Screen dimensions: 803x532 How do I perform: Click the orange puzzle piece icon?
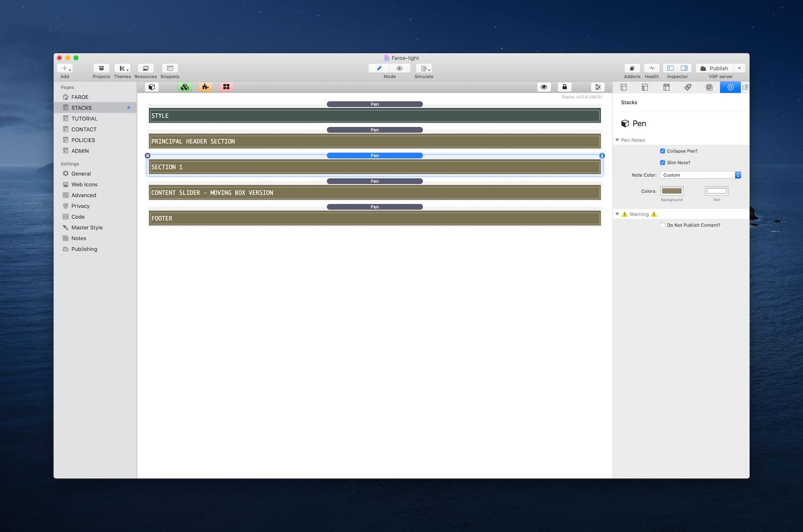coord(205,87)
